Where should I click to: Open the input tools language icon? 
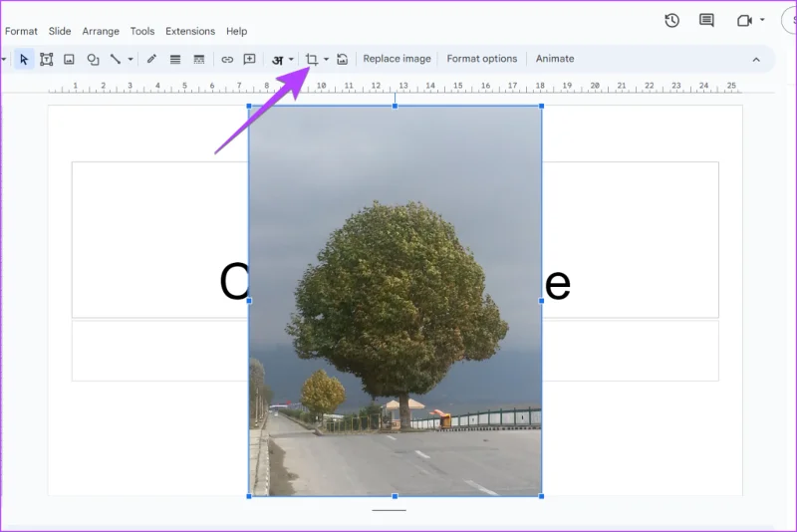tap(278, 60)
